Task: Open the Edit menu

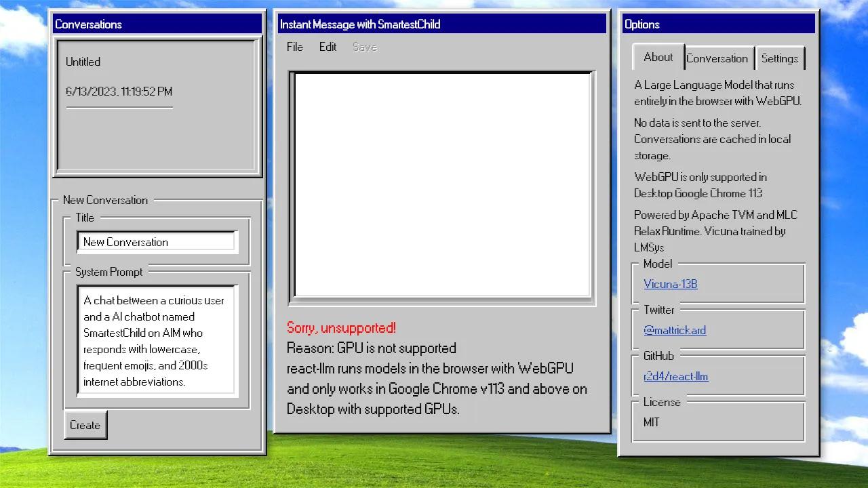Action: (328, 47)
